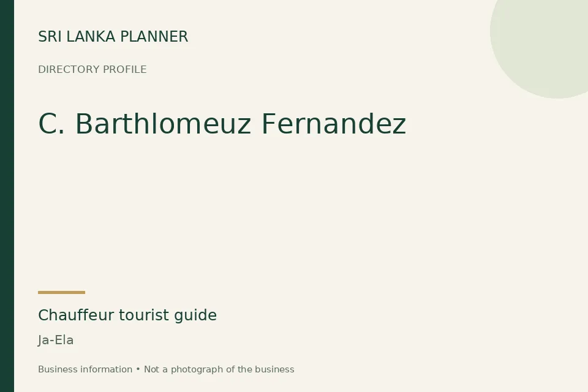
Task: Select the DIRECTORY PROFILE label
Action: point(92,69)
